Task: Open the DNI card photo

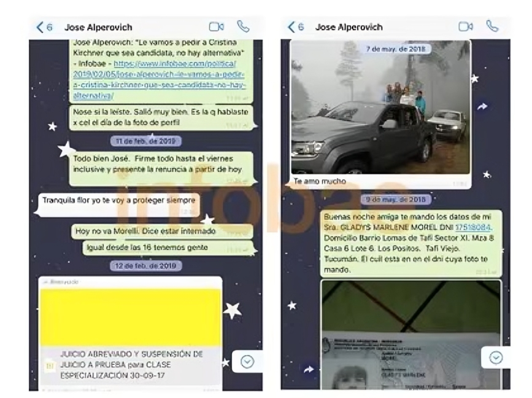Action: [x=411, y=335]
